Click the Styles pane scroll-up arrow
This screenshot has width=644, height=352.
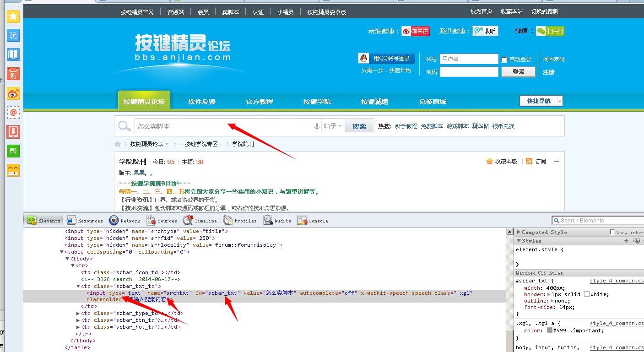509,232
